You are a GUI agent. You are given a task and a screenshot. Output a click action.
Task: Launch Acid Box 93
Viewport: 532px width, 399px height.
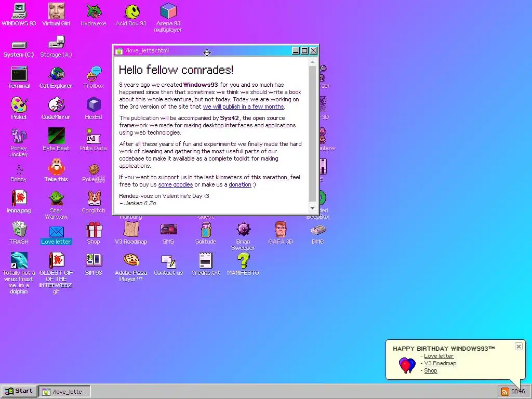131,15
